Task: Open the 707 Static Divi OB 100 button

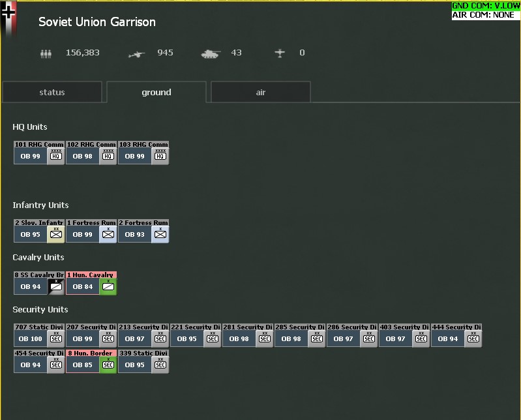Action: 30,339
